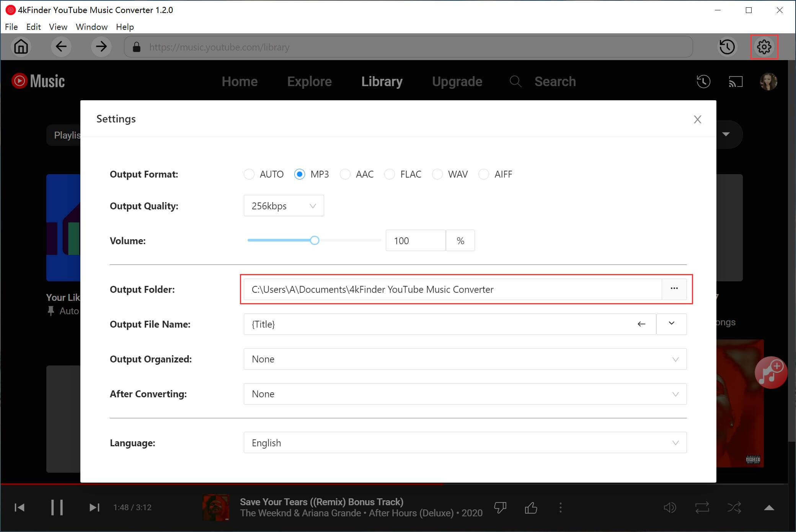Choose the AAC format radio button
796x532 pixels.
345,175
